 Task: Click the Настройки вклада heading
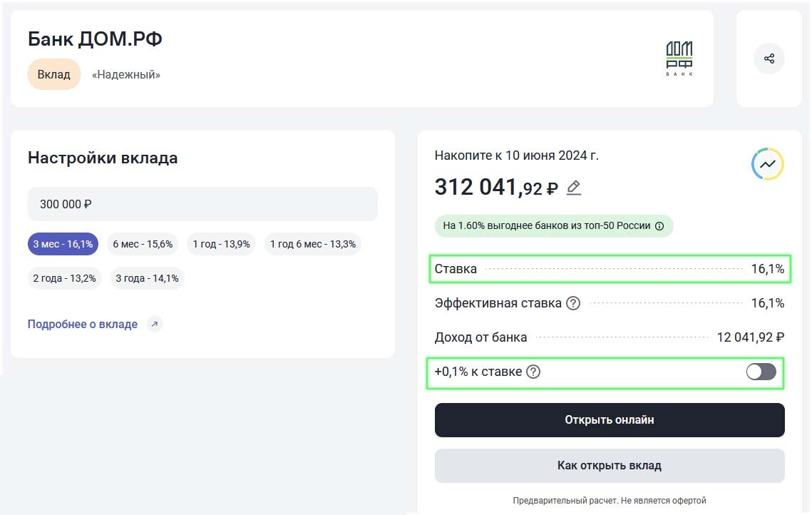[103, 158]
